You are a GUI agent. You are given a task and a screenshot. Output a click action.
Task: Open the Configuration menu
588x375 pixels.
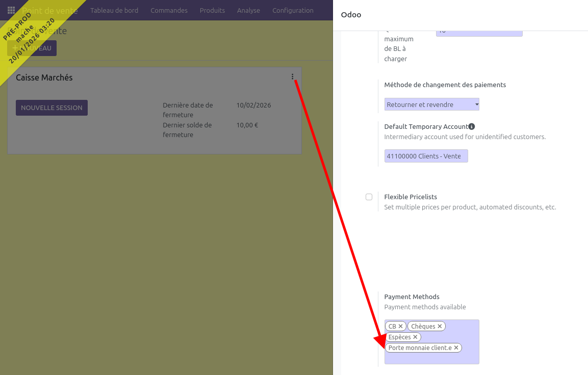coord(293,10)
